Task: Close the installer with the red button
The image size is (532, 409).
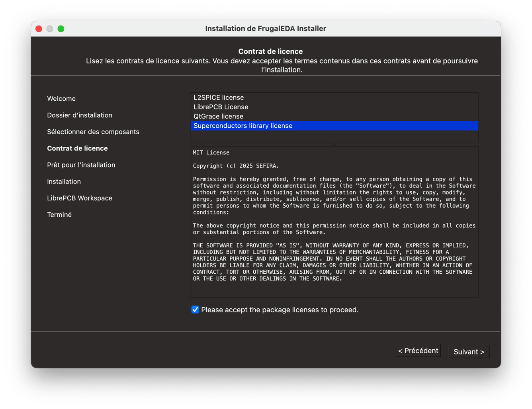Action: (39, 29)
